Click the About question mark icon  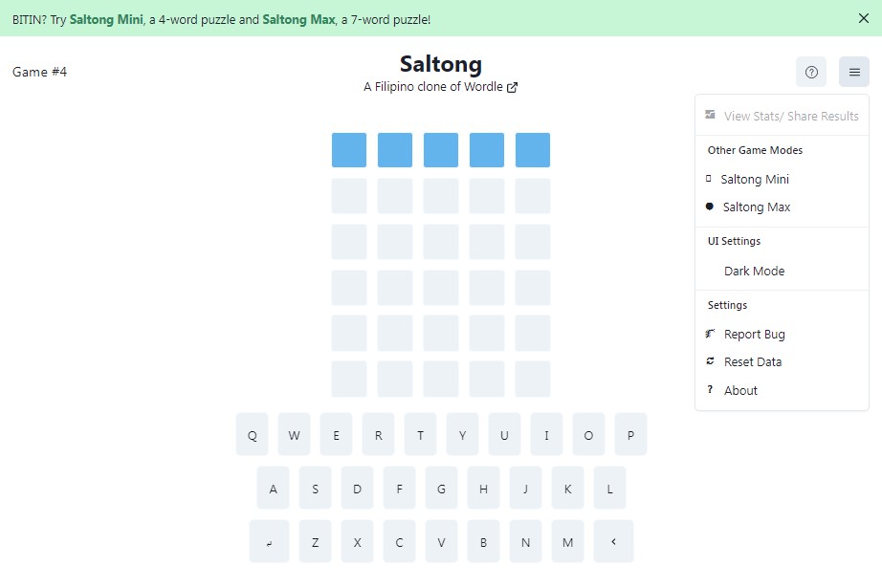click(709, 390)
